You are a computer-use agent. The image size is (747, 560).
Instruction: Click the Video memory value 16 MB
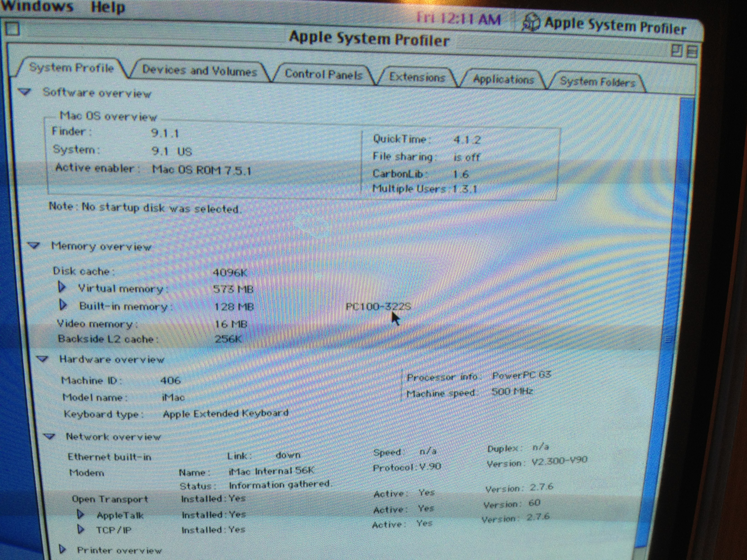(x=231, y=324)
